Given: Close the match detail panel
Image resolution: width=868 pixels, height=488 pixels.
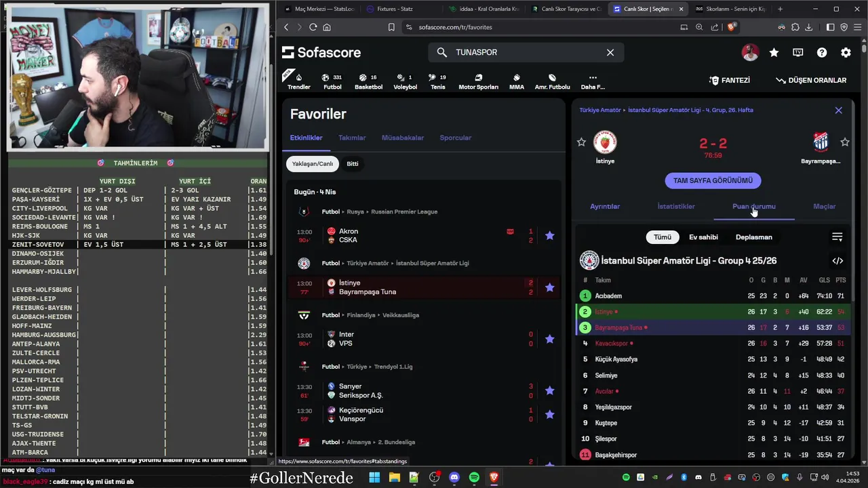Looking at the screenshot, I should [x=839, y=110].
